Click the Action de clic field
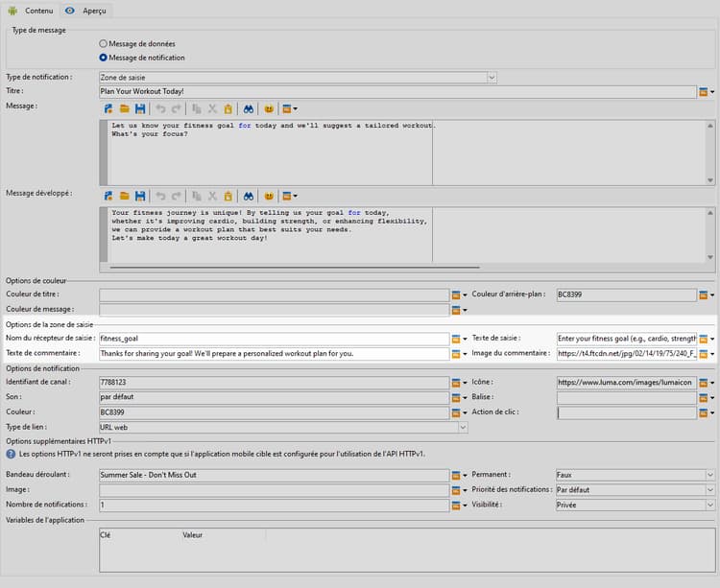 [x=626, y=412]
